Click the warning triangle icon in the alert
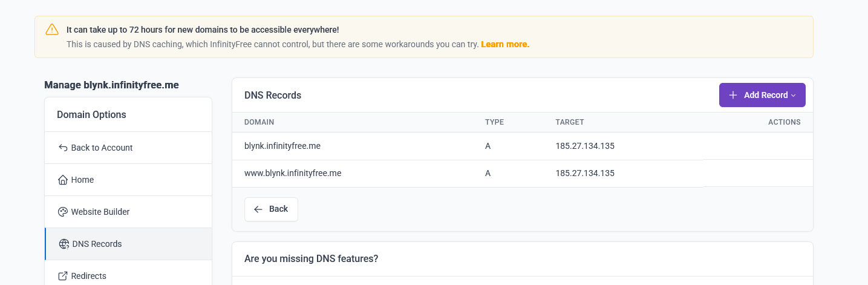Image resolution: width=868 pixels, height=285 pixels. click(x=52, y=30)
